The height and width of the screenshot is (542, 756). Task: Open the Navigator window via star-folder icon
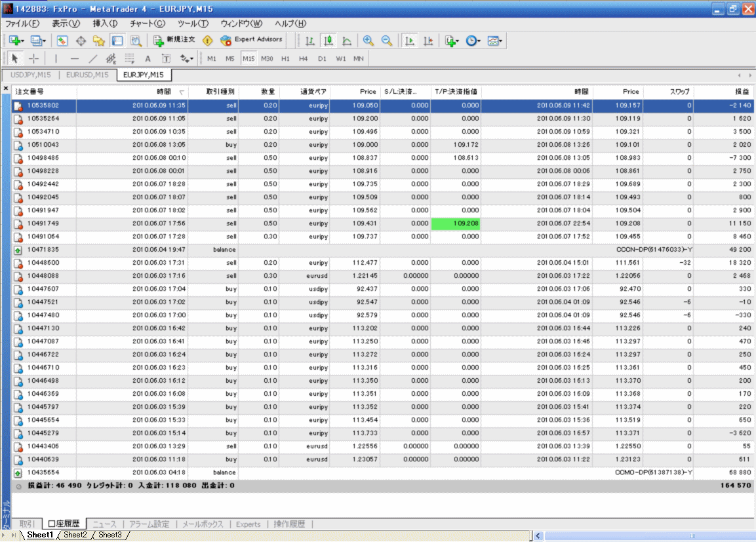tap(99, 41)
